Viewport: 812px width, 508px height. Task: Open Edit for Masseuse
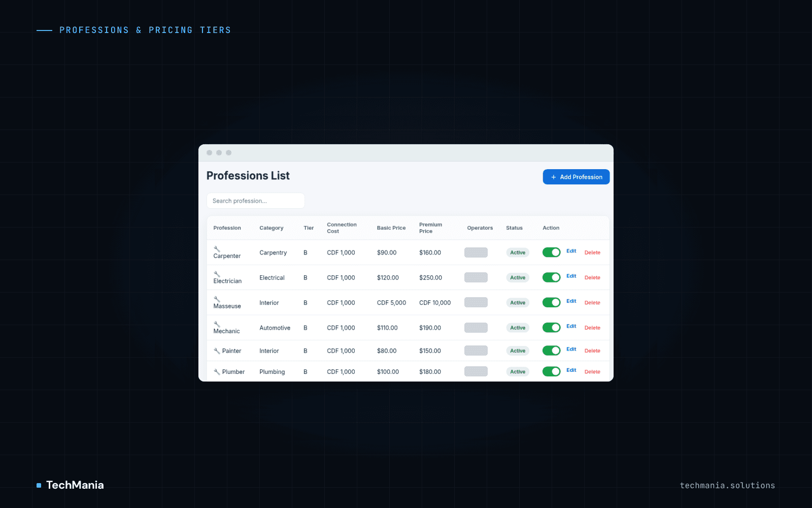pyautogui.click(x=571, y=301)
